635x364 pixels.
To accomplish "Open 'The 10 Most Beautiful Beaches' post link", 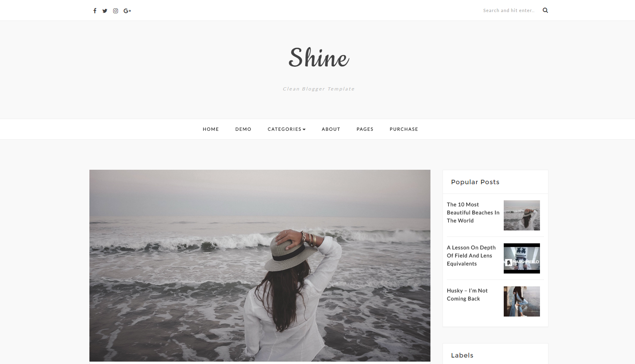I will pos(473,212).
